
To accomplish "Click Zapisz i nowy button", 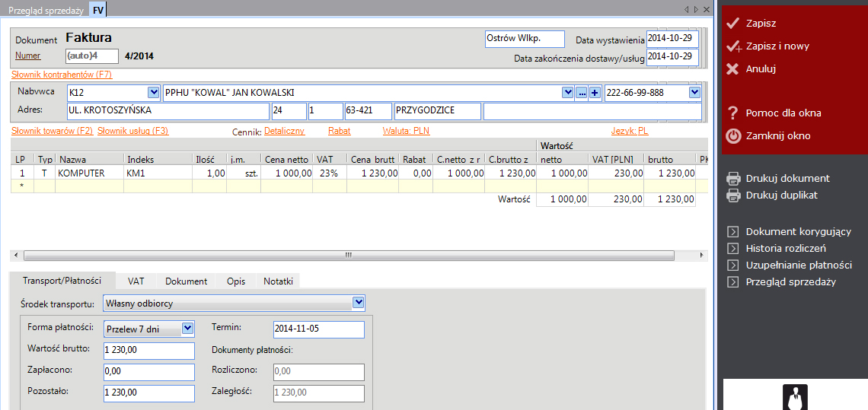I will pos(777,46).
